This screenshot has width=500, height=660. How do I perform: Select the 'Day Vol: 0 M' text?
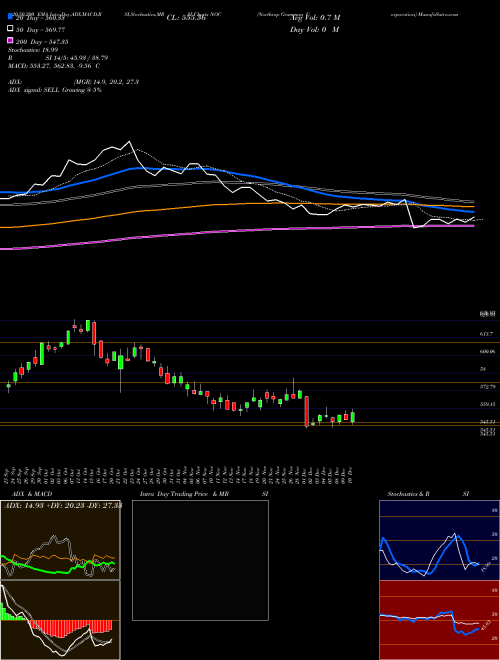pos(314,29)
